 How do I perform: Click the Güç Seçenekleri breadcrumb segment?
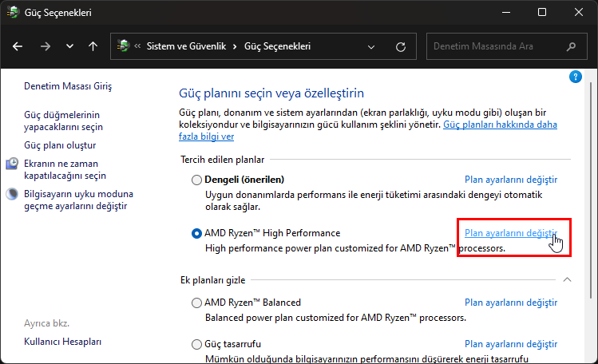pos(277,46)
